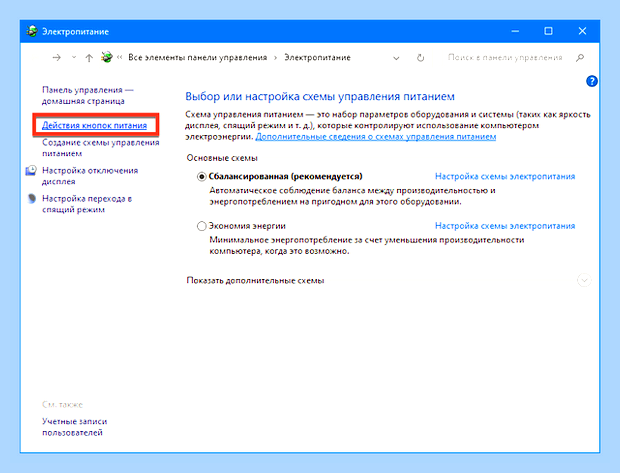Select the 'Сбалансированная (рекомендуется)' radio button
Screen dimensions: 620x473
[202, 176]
